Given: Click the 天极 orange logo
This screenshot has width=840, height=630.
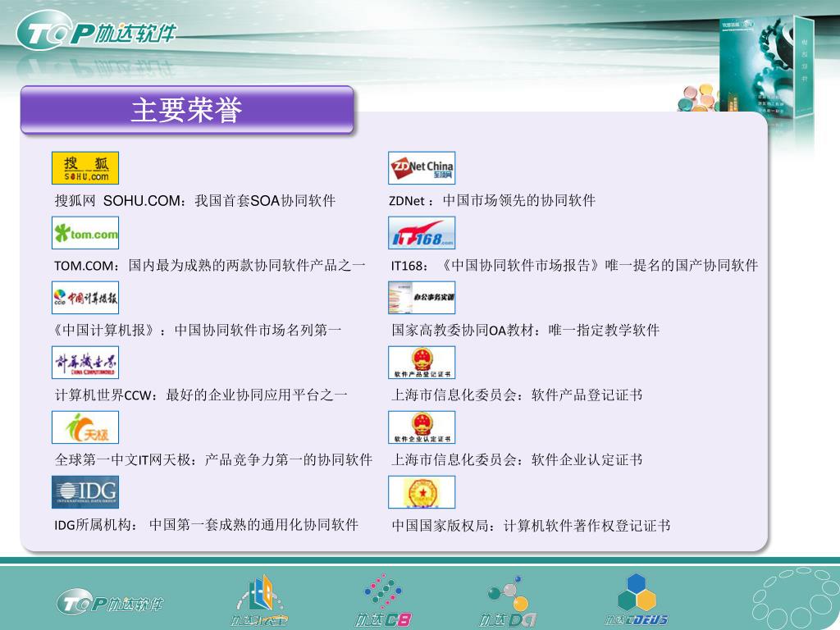Looking at the screenshot, I should (x=85, y=427).
